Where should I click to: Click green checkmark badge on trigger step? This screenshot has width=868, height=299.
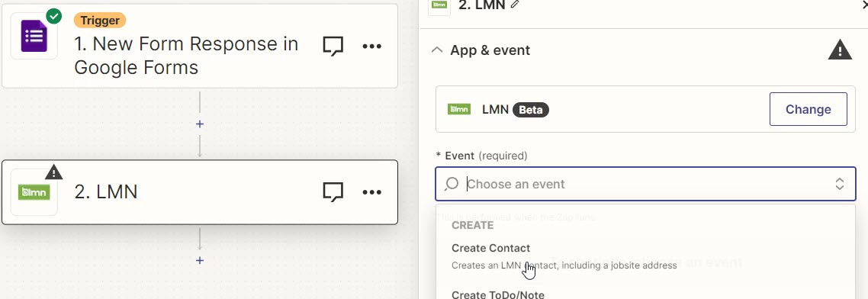(53, 17)
